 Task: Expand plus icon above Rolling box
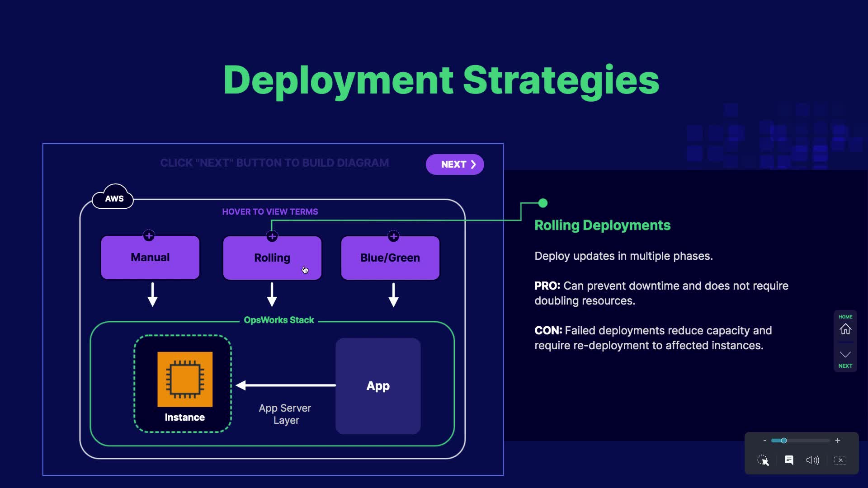tap(272, 236)
